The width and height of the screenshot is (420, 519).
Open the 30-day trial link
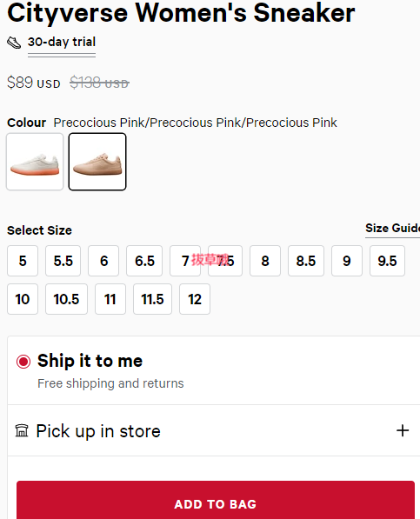click(x=62, y=42)
